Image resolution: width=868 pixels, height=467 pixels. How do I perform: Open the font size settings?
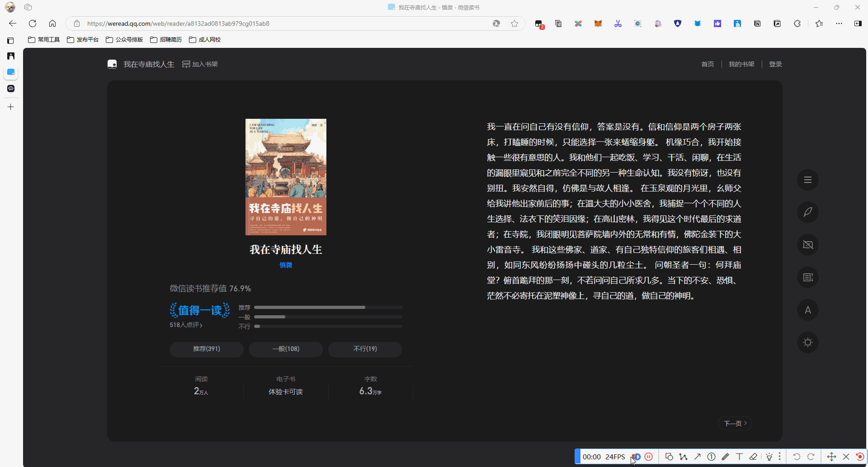pyautogui.click(x=807, y=310)
